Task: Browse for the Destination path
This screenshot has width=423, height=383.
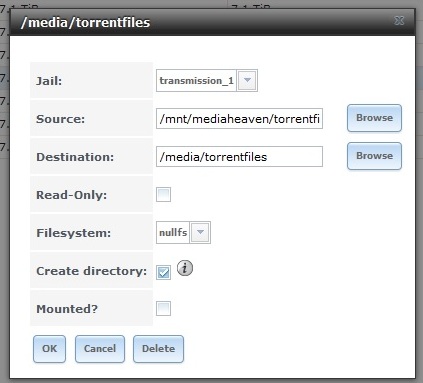Action: pos(374,156)
